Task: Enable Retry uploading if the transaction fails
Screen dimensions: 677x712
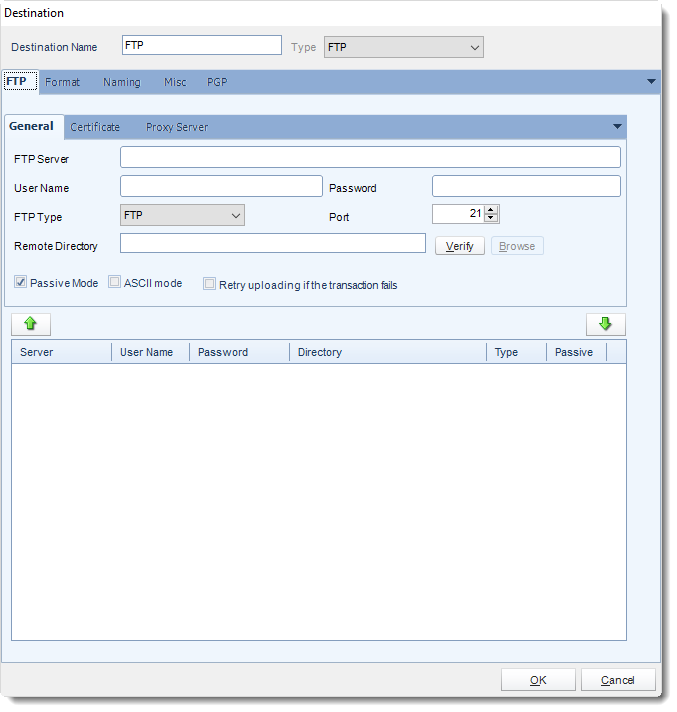Action: pyautogui.click(x=209, y=284)
